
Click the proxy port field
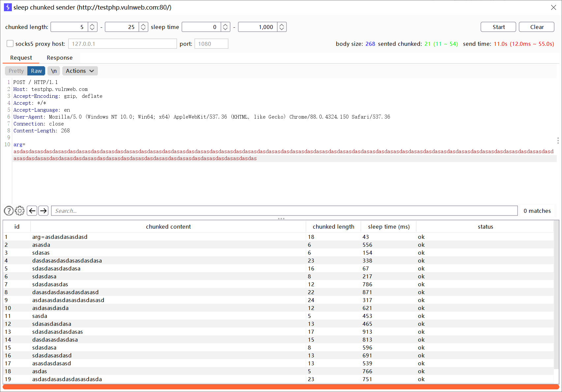click(x=211, y=44)
